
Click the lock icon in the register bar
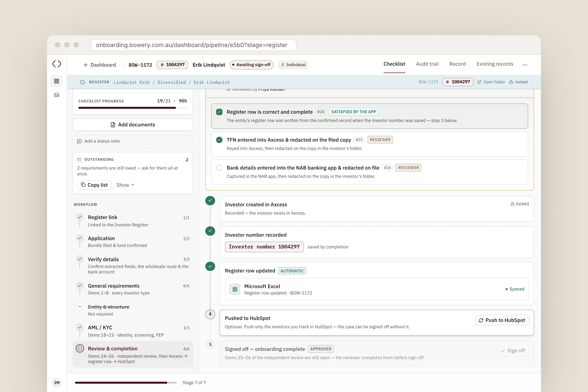coord(511,82)
